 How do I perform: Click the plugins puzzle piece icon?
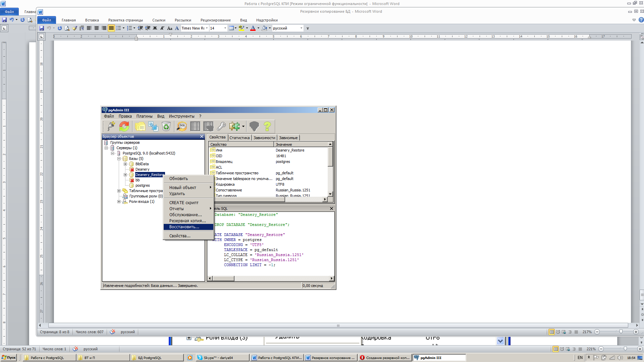point(234,126)
